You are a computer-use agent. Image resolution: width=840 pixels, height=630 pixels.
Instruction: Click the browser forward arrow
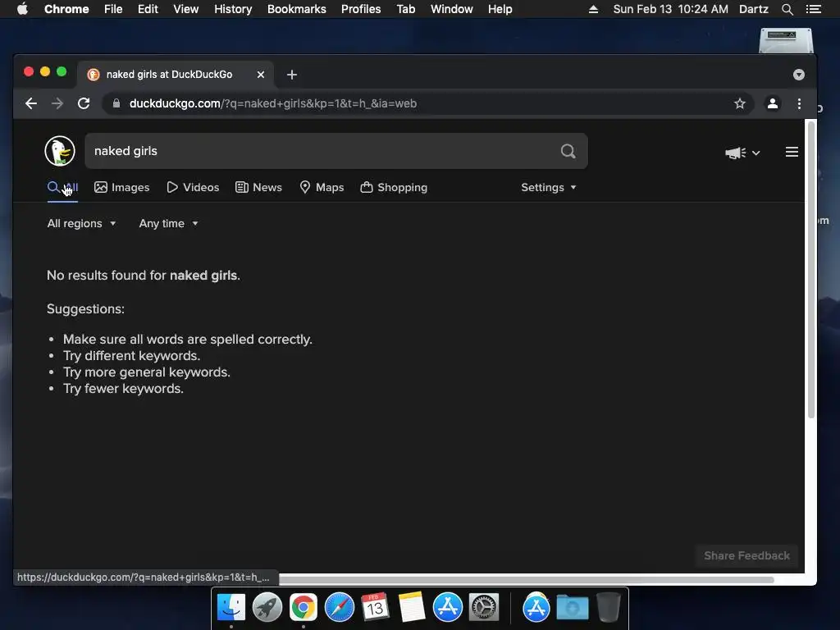(57, 103)
